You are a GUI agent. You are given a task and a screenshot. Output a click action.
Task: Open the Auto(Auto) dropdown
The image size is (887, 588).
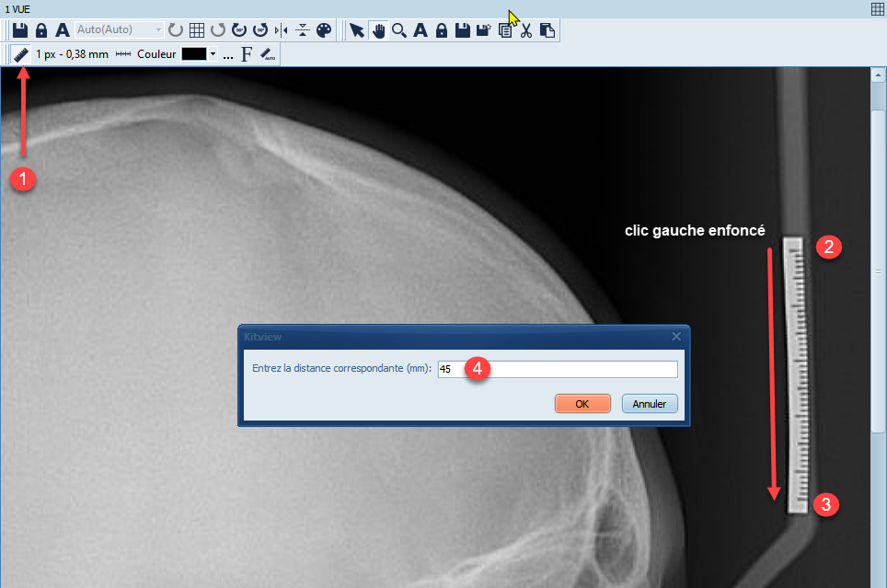[120, 30]
